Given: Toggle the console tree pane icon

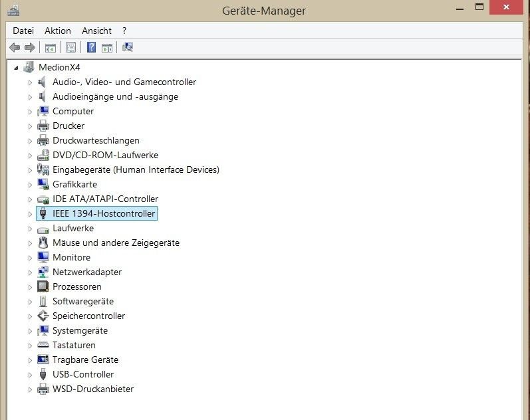Looking at the screenshot, I should tap(51, 48).
